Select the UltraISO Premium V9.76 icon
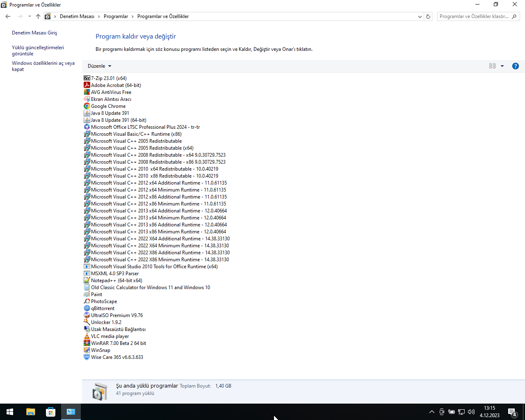This screenshot has width=525, height=420. coord(87,315)
